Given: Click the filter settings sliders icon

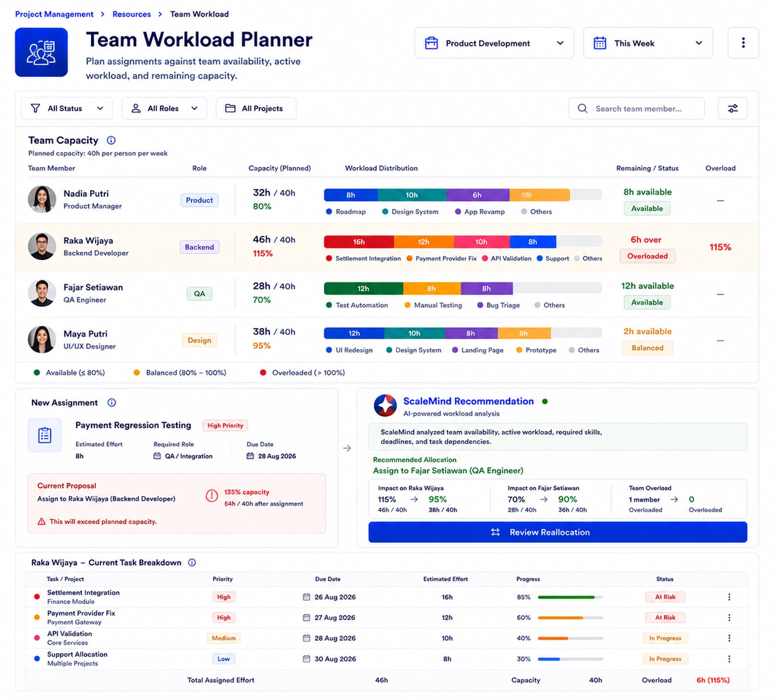Looking at the screenshot, I should (733, 109).
